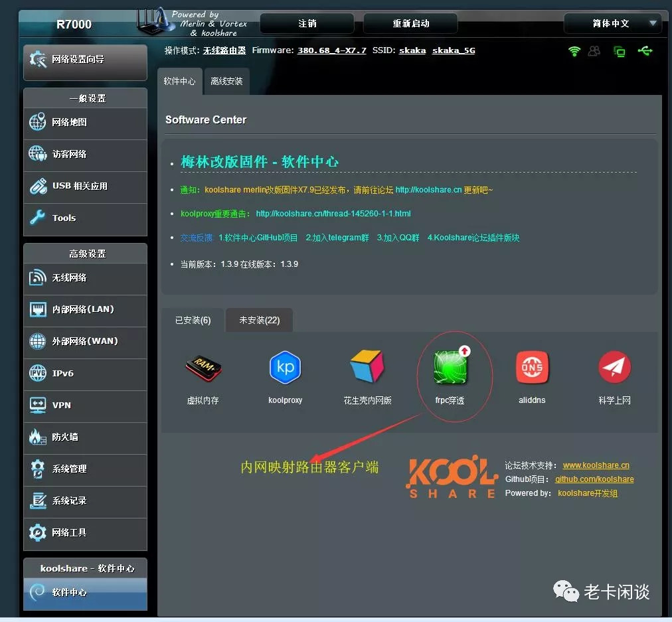Open the aliddns plugin icon

(x=532, y=367)
